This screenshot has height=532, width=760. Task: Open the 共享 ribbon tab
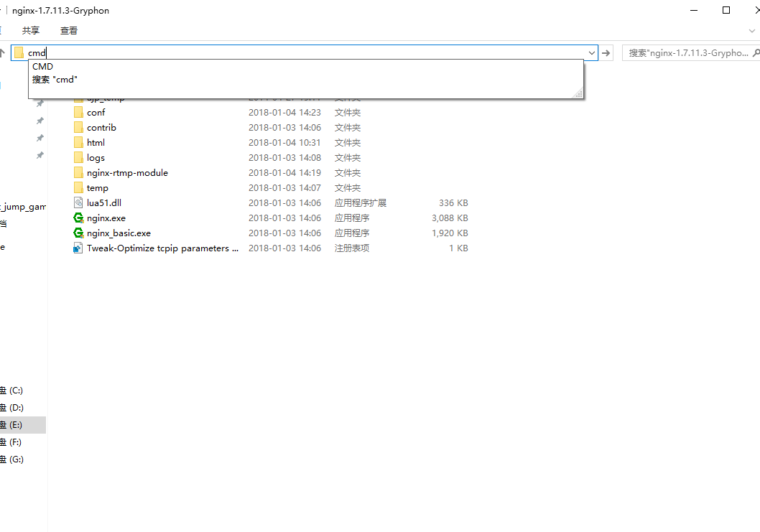pyautogui.click(x=31, y=31)
